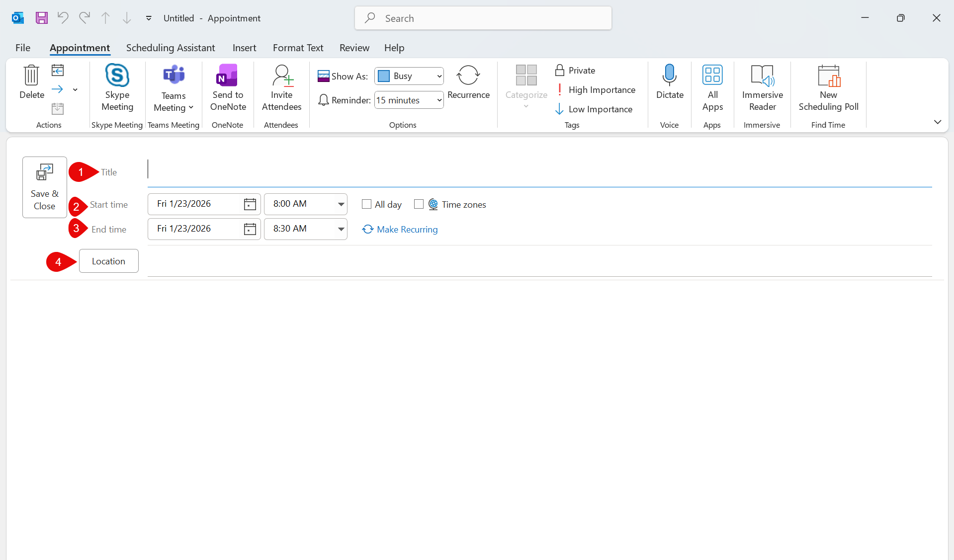Click the Make Recurring link
This screenshot has height=560, width=954.
[x=407, y=230]
